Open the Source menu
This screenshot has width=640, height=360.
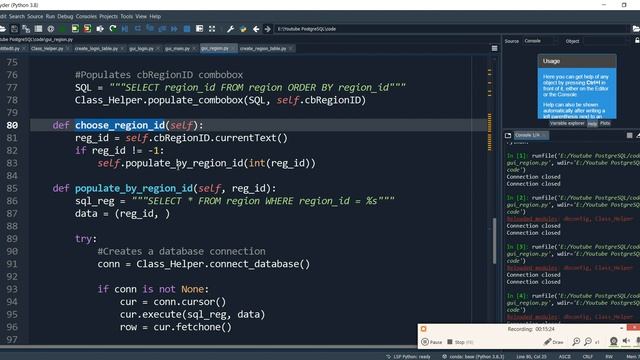(35, 16)
